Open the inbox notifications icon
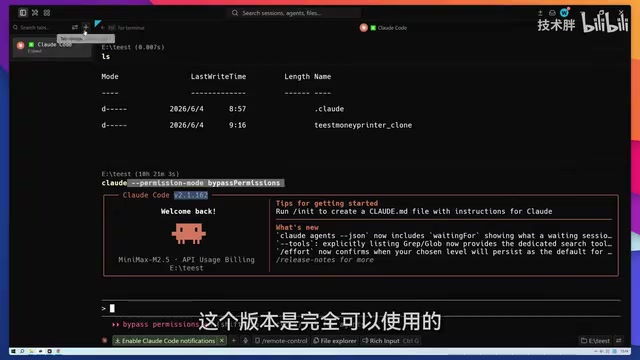 [552, 13]
